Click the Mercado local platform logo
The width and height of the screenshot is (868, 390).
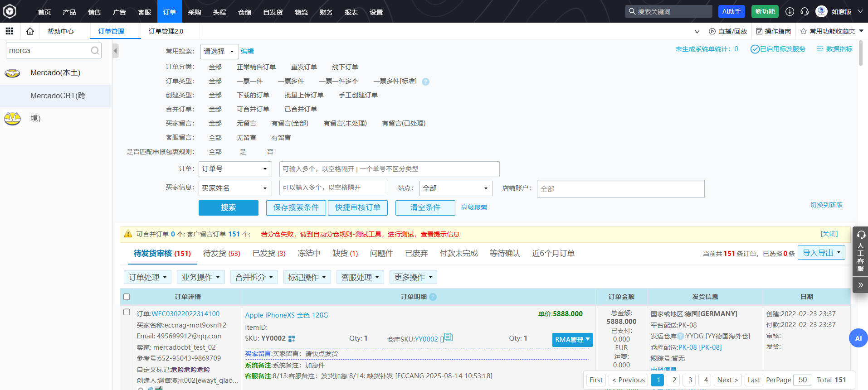(x=12, y=73)
